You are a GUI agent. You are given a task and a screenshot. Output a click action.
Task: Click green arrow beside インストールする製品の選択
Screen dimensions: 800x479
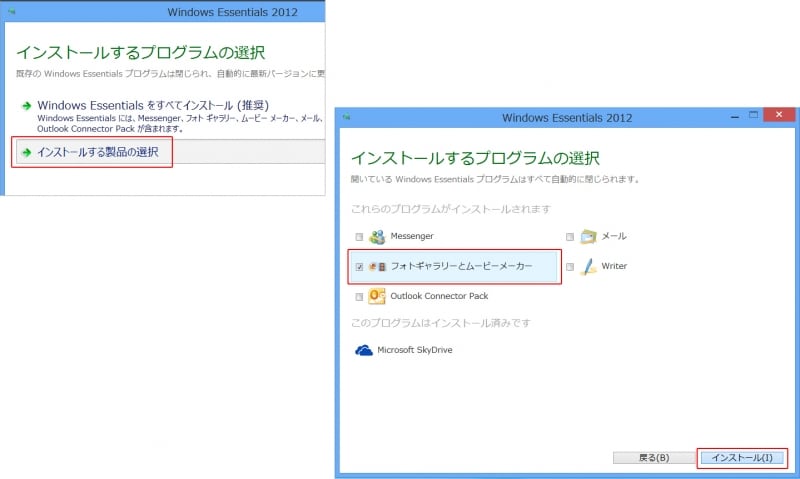click(25, 152)
